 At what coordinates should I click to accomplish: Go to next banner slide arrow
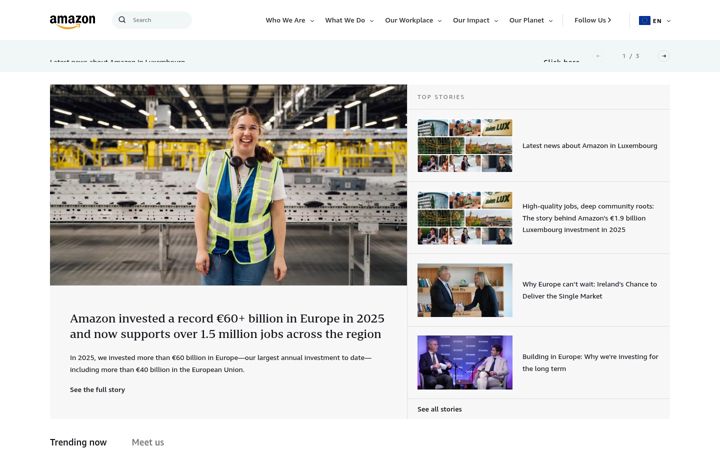click(x=664, y=56)
